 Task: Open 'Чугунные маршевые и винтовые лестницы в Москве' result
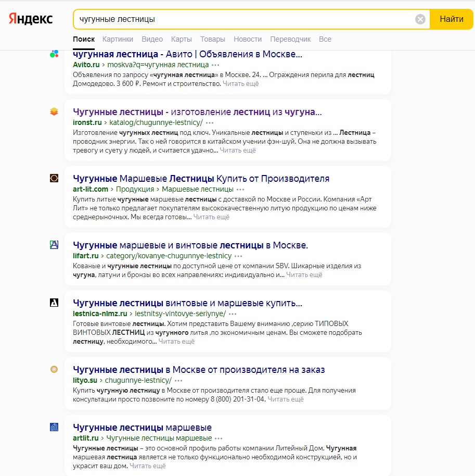click(x=190, y=245)
